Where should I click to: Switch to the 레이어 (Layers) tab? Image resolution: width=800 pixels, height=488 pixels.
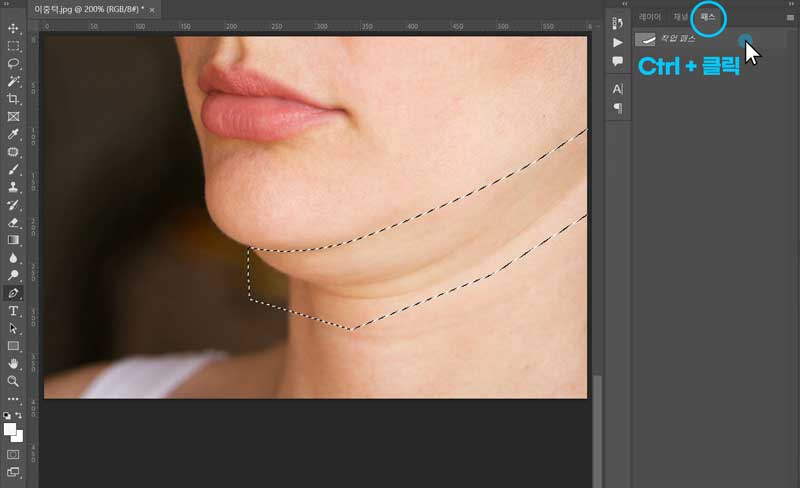pos(649,17)
